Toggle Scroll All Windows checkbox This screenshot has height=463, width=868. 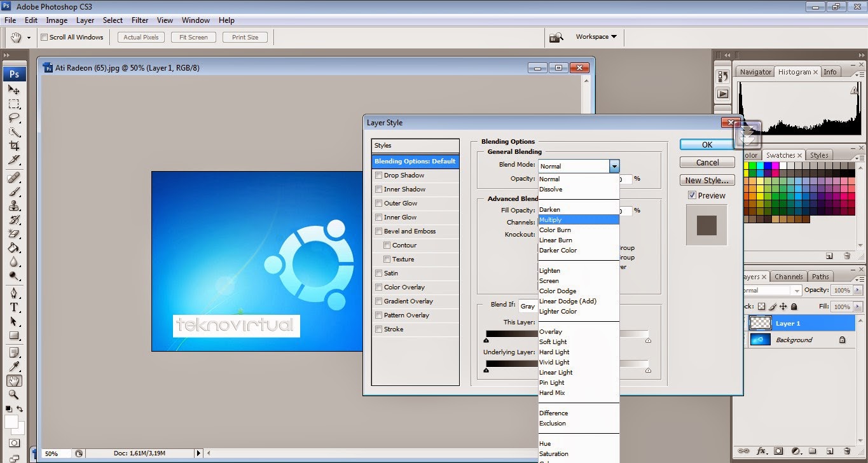click(45, 38)
